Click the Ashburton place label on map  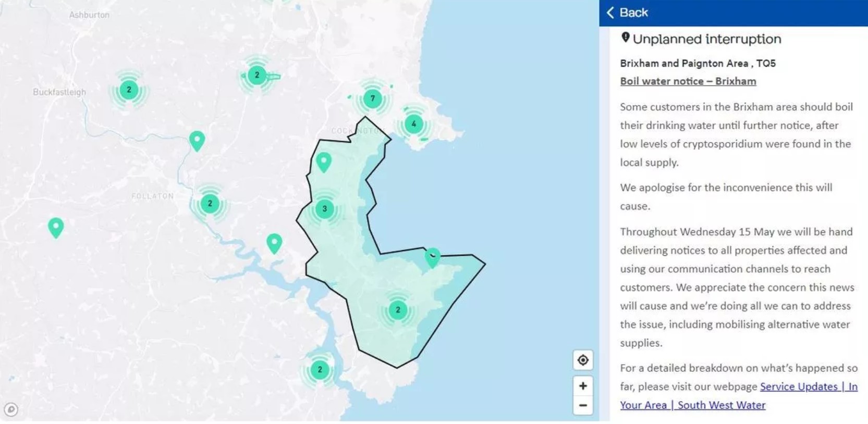89,15
